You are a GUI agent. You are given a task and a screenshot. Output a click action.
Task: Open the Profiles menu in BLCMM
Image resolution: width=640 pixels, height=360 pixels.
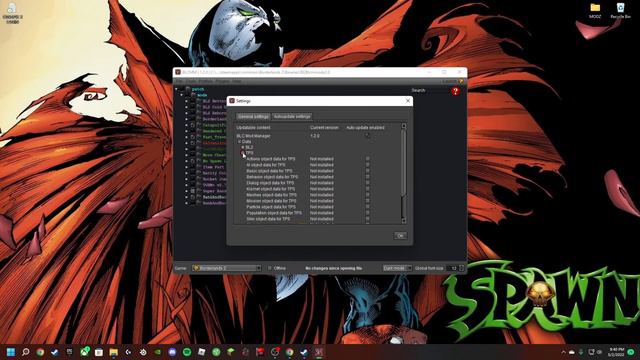point(205,81)
